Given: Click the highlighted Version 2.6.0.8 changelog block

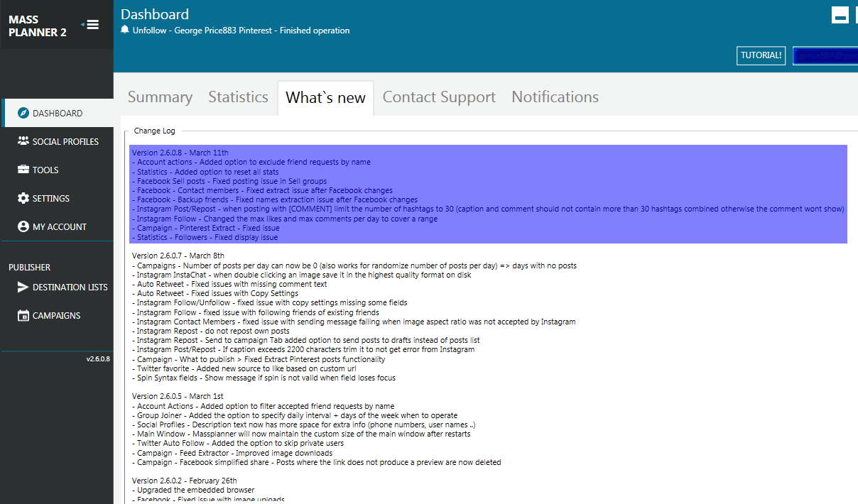Looking at the screenshot, I should pyautogui.click(x=488, y=194).
